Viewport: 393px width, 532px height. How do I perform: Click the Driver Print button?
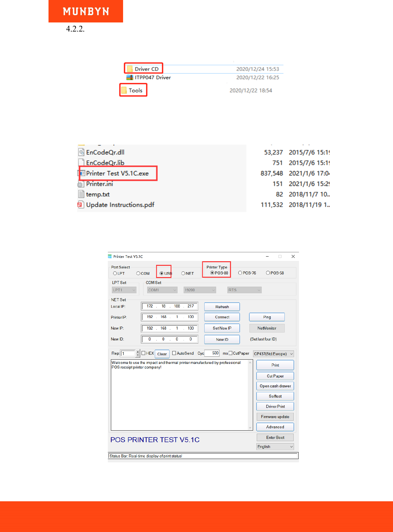point(275,407)
